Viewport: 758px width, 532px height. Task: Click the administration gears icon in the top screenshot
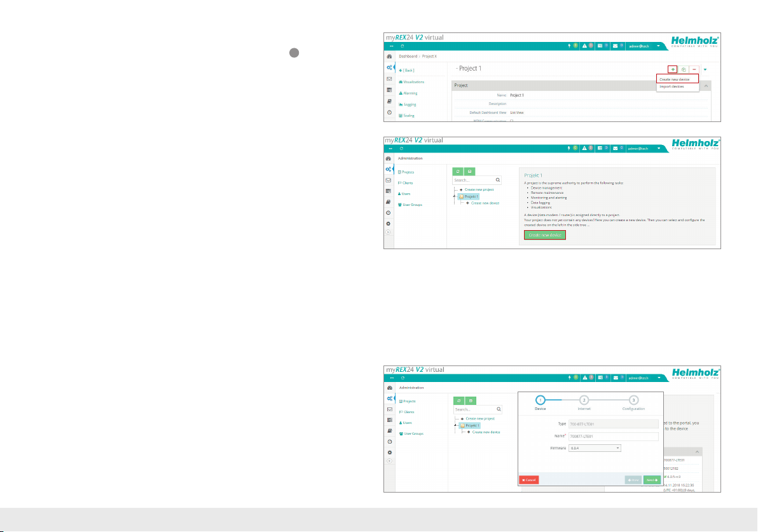point(389,67)
